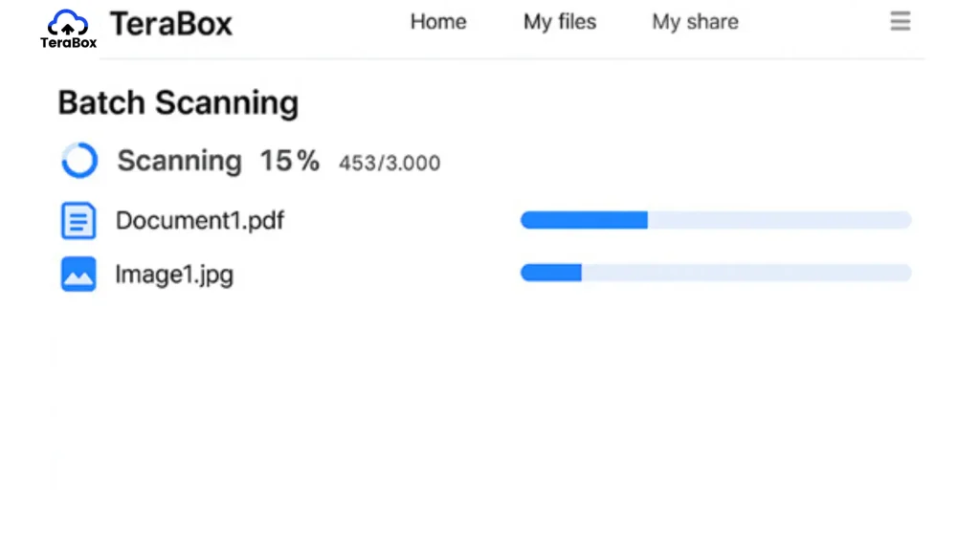Click the 453/3.000 file counter
The image size is (980, 551).
click(390, 163)
